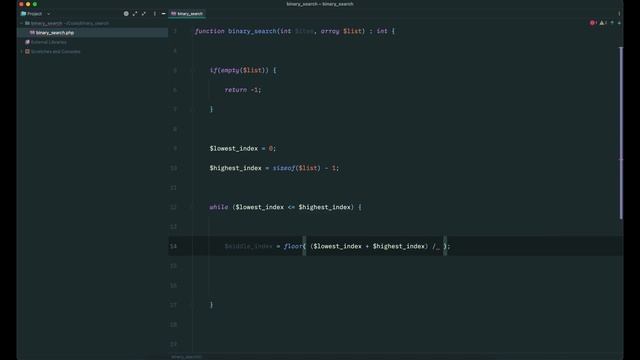The width and height of the screenshot is (640, 360).
Task: Click the while loop condition line
Action: pyautogui.click(x=285, y=207)
